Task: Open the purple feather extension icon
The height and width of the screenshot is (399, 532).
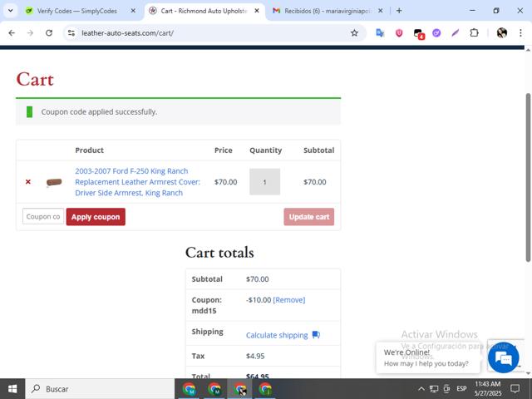Action: pyautogui.click(x=456, y=33)
